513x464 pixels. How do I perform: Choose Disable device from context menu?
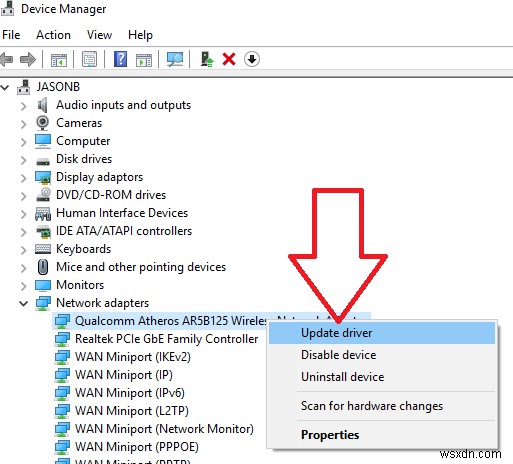coord(382,355)
